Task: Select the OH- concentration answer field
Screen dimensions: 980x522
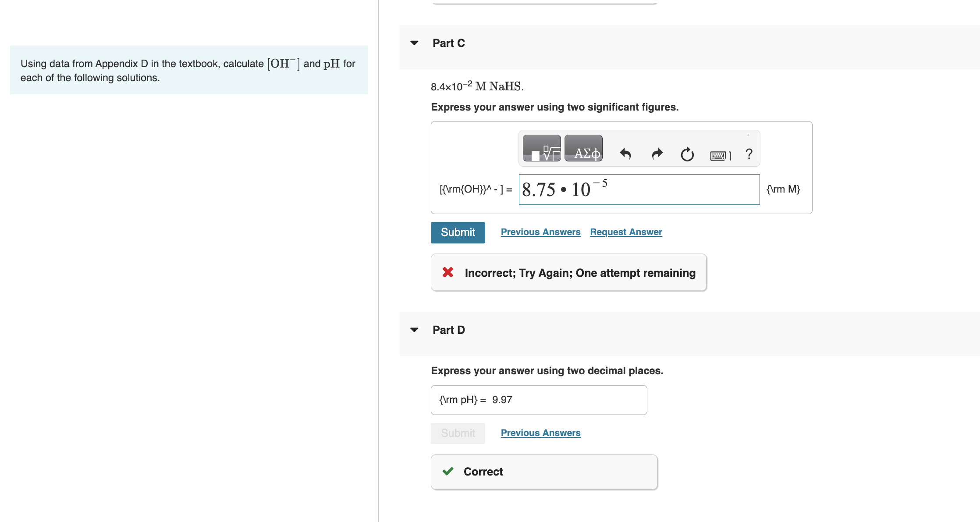Action: tap(639, 189)
